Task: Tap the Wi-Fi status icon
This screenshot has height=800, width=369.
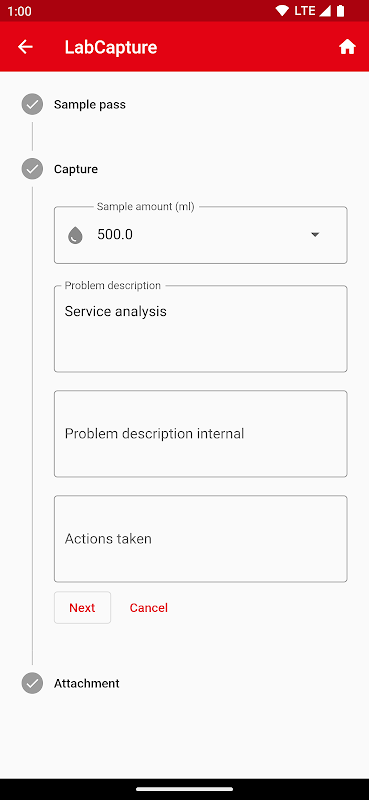Action: 281,11
